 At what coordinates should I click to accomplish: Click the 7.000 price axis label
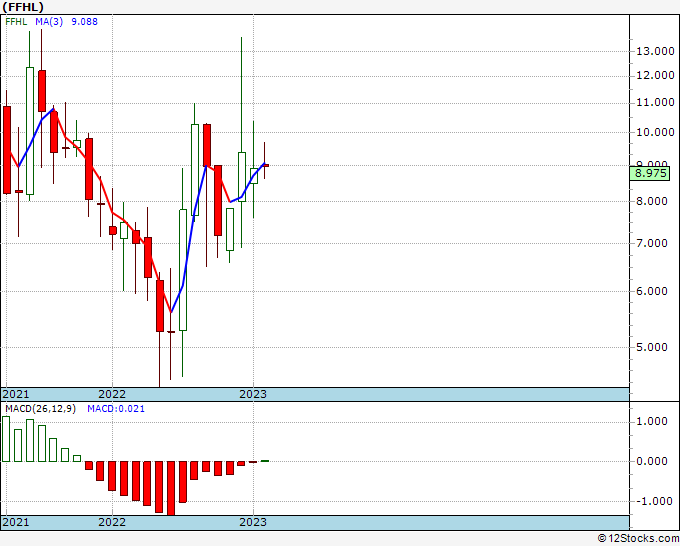651,243
